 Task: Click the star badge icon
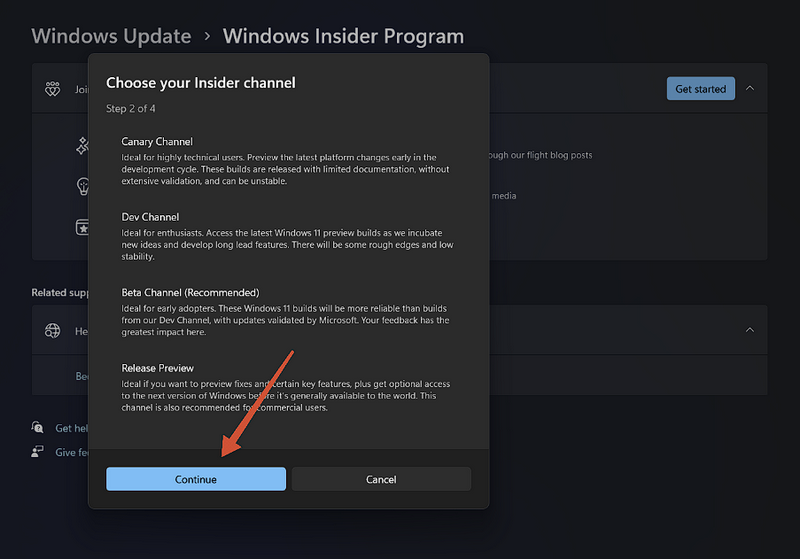[82, 227]
